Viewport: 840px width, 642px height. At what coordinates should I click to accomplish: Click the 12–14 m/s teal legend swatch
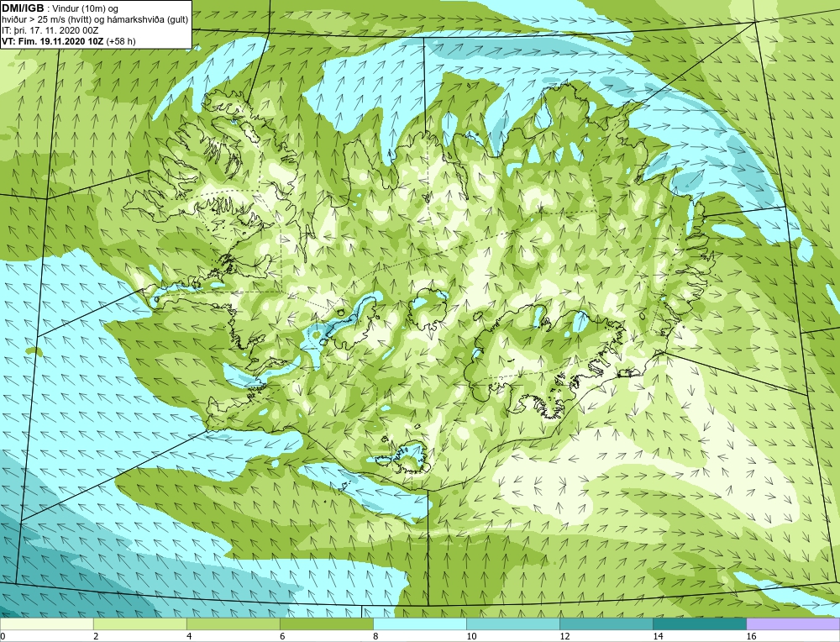(606, 624)
